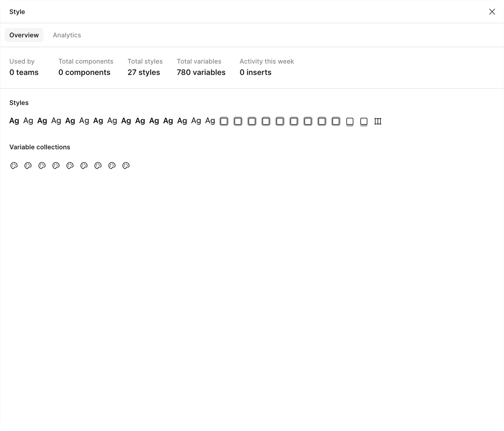This screenshot has width=504, height=431.
Task: Click the "27 styles" total value
Action: pos(144,72)
